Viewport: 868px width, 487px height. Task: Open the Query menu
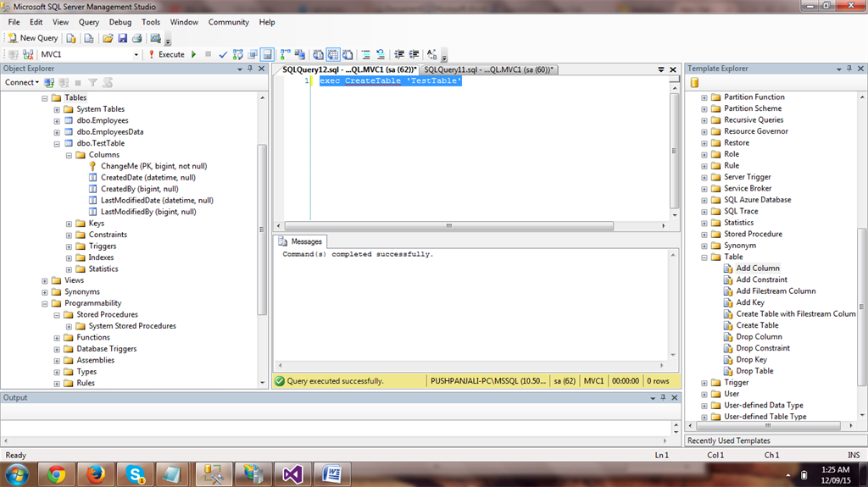[x=88, y=22]
